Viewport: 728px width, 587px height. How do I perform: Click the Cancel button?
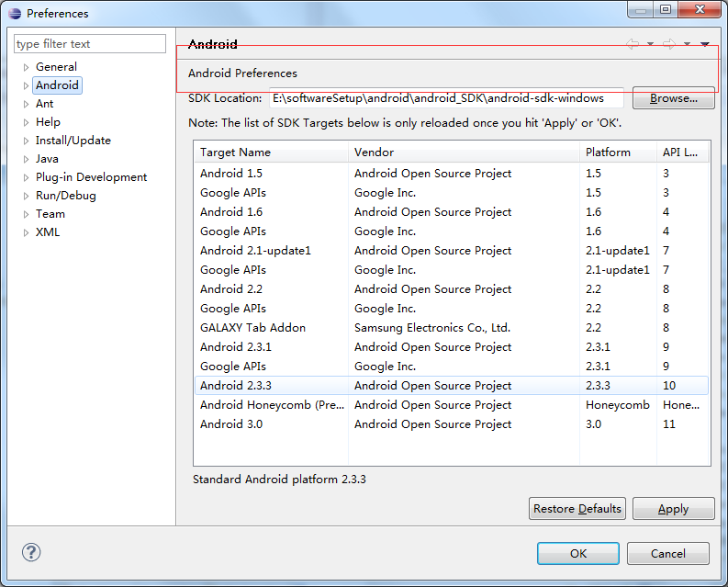[667, 553]
